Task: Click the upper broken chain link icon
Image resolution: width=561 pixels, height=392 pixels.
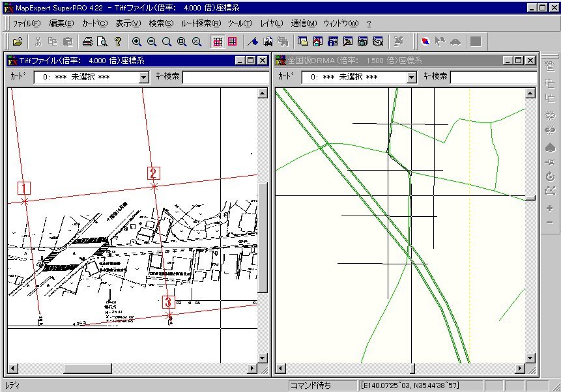Action: point(550,115)
